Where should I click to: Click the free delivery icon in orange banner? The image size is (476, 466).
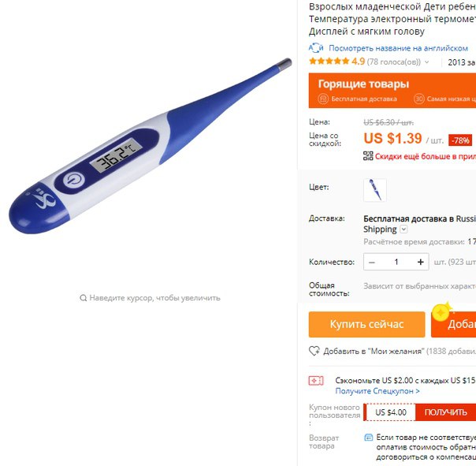tap(323, 99)
